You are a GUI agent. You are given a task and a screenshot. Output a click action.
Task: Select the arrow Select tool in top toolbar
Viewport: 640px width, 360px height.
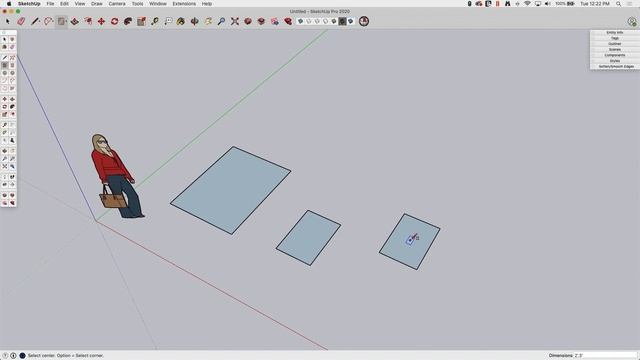8,21
